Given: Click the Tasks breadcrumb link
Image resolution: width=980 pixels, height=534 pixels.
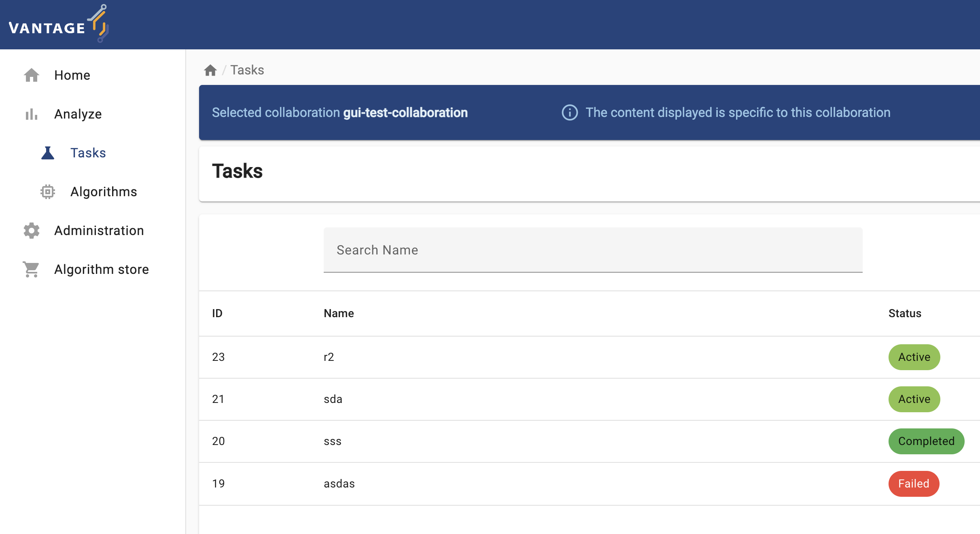Looking at the screenshot, I should 247,70.
